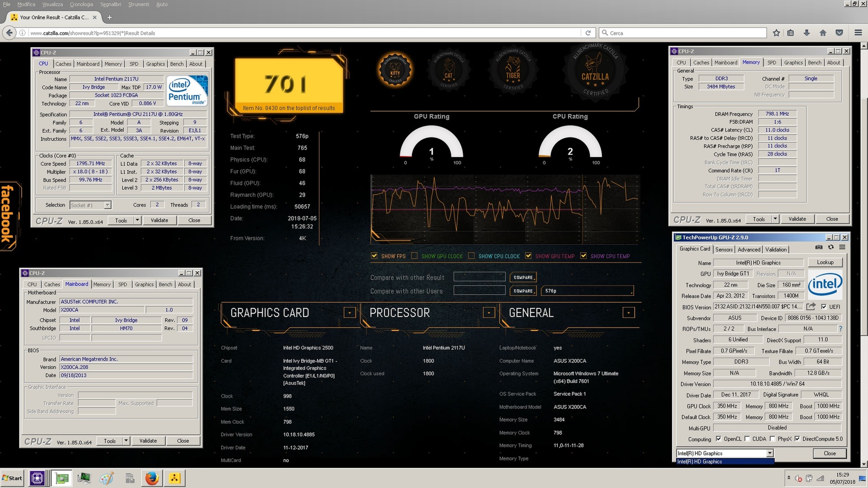This screenshot has width=868, height=488.
Task: Open the CPU-Z taskbar icon
Action: (37, 478)
